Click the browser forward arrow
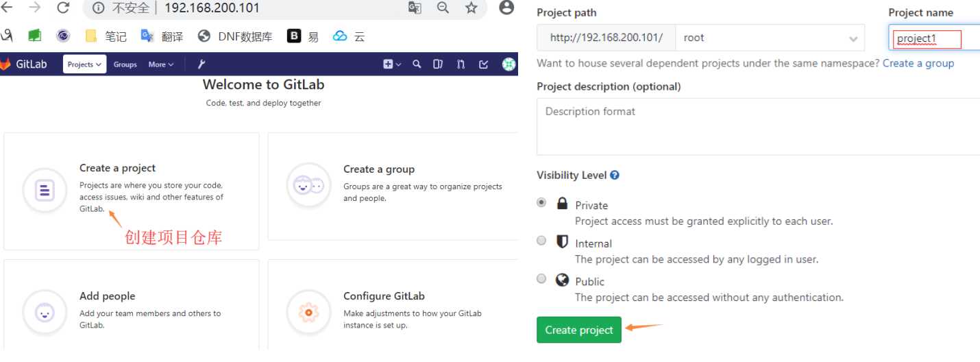Screen dimensions: 980x362 tap(34, 8)
